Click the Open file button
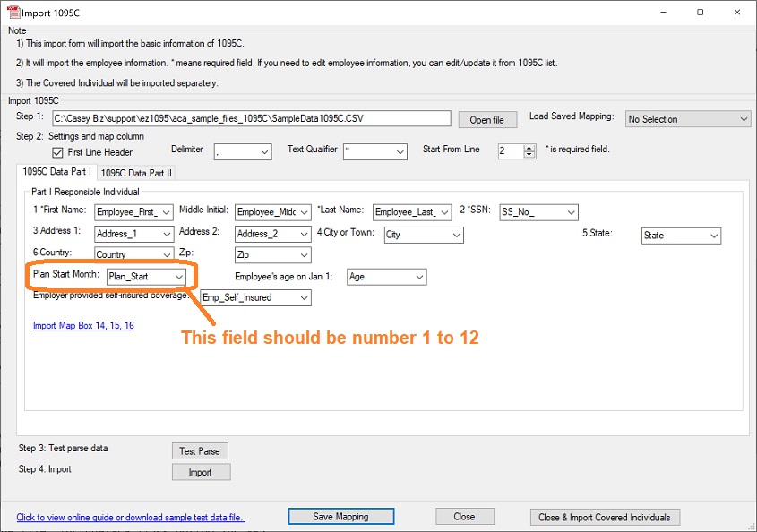 coord(486,120)
